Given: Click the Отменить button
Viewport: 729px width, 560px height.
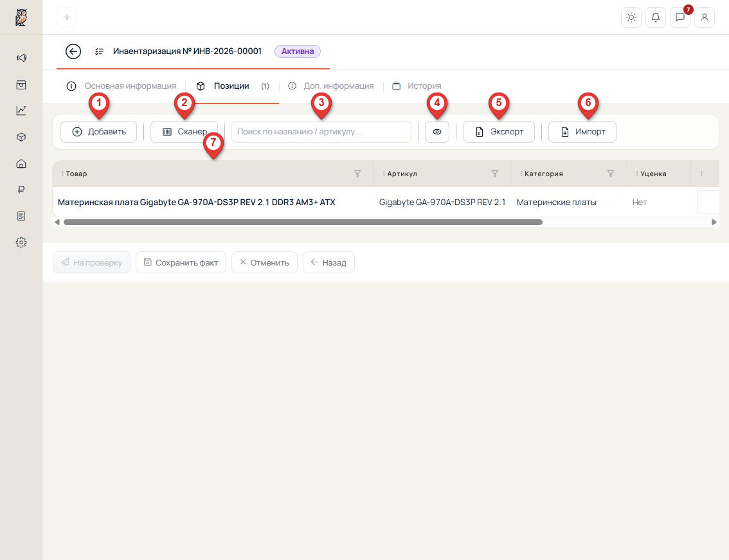Looking at the screenshot, I should (x=265, y=262).
